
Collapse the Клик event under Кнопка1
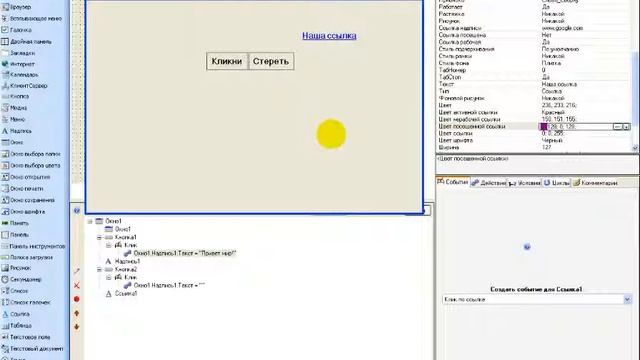109,245
